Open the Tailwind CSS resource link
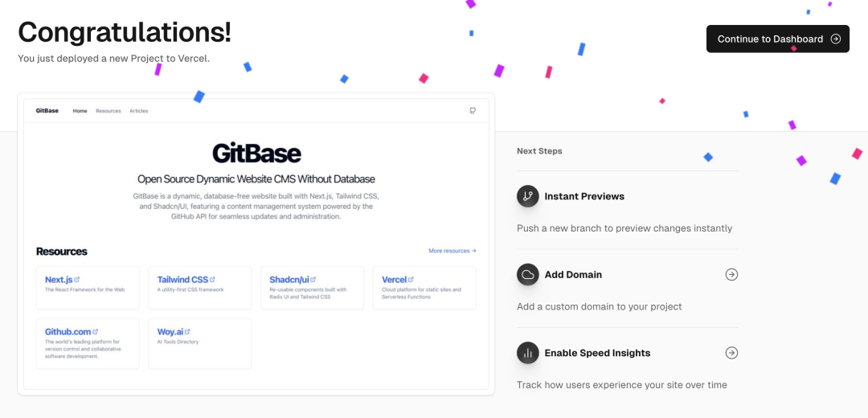Image resolution: width=868 pixels, height=418 pixels. pos(182,280)
